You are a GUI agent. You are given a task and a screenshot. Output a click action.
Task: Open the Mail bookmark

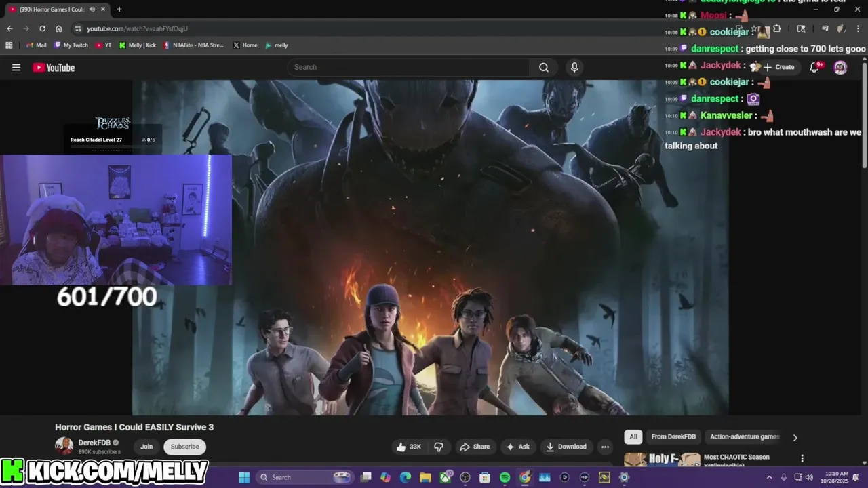coord(36,45)
